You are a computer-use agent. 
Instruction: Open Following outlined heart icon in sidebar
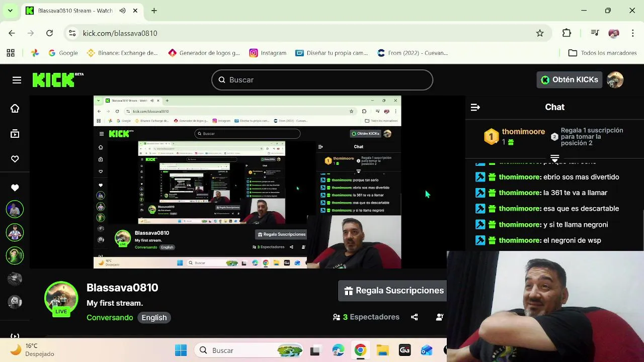(x=15, y=159)
